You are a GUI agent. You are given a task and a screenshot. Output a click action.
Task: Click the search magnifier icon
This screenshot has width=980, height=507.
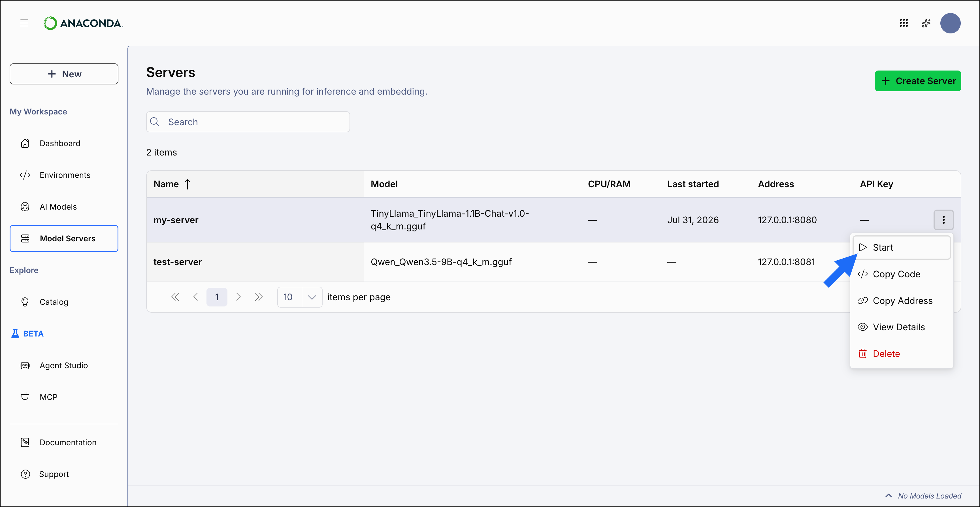(x=155, y=122)
